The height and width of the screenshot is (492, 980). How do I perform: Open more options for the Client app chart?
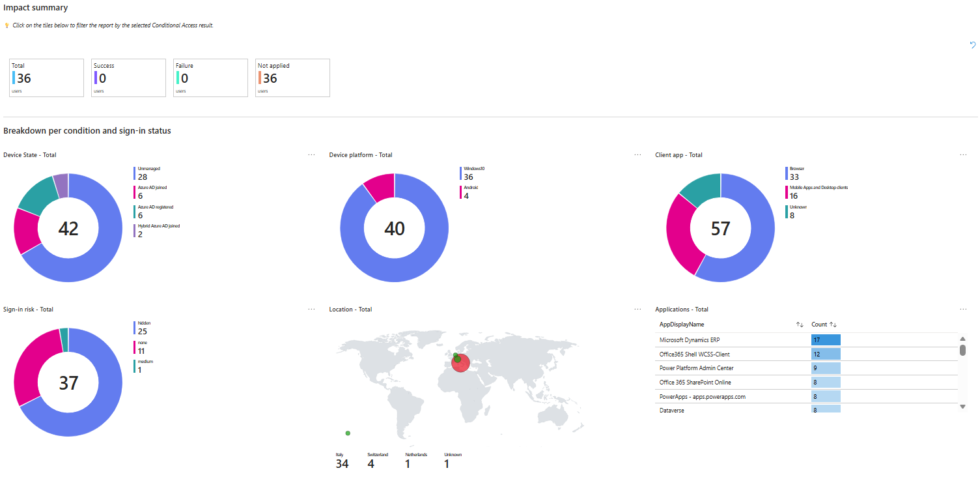click(x=964, y=154)
